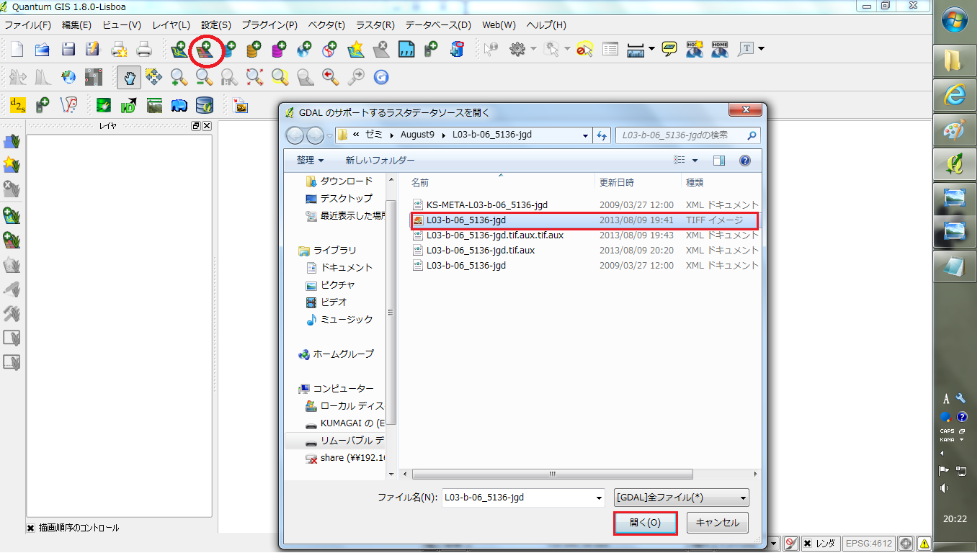Pan the map to selection

(153, 77)
